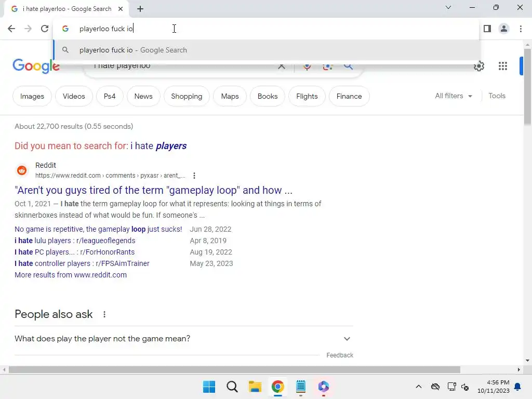Open 'I hate PC players' sublink
532x399 pixels.
point(74,252)
